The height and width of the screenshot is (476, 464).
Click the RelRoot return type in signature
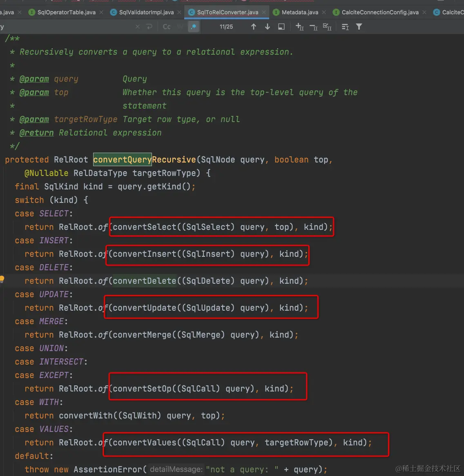point(71,159)
